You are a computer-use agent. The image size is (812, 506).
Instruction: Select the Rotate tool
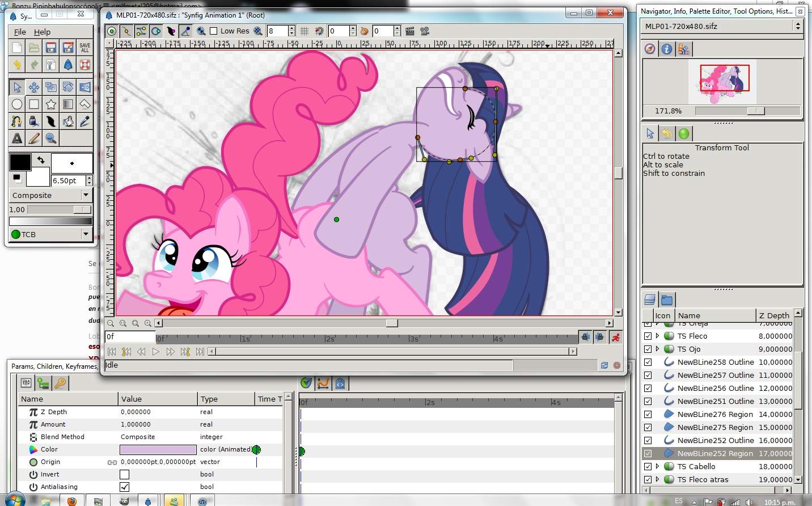point(68,87)
